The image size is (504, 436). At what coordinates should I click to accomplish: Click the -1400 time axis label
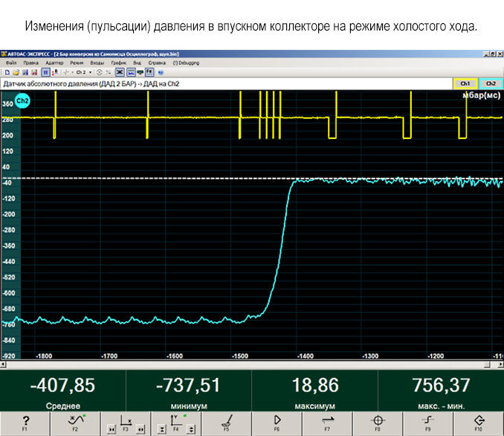click(x=305, y=356)
